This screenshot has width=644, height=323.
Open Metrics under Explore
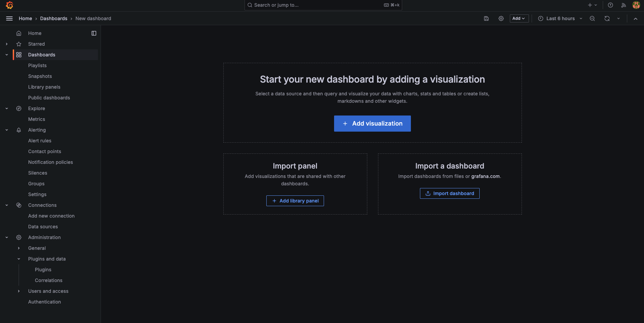37,119
